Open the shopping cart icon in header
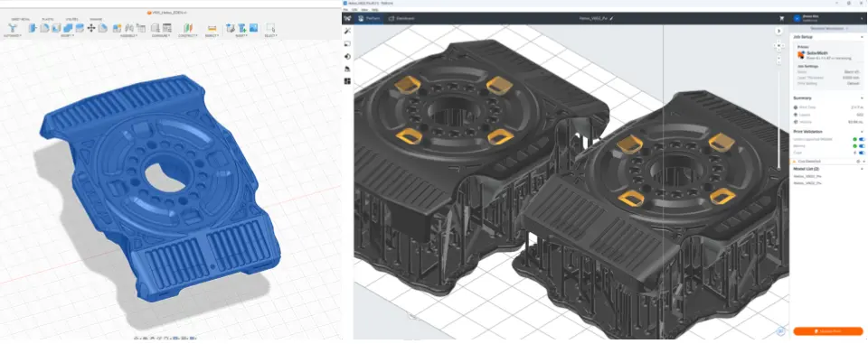The height and width of the screenshot is (344, 868). tap(781, 18)
